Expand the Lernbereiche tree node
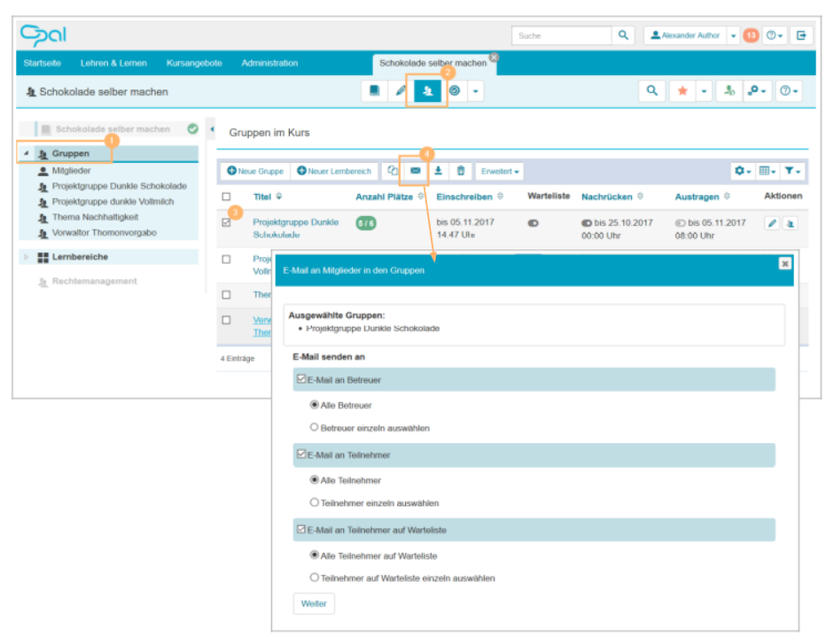This screenshot has width=826, height=644. [x=27, y=257]
